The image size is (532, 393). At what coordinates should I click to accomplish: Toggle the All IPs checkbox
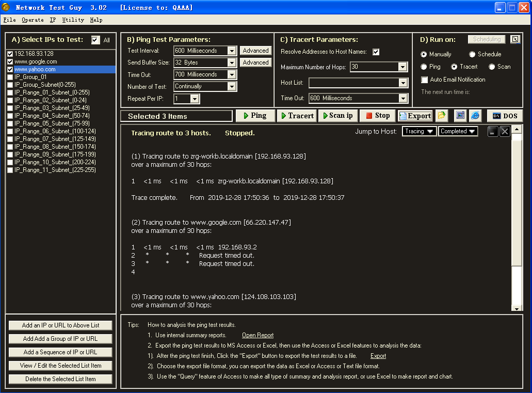click(x=95, y=40)
